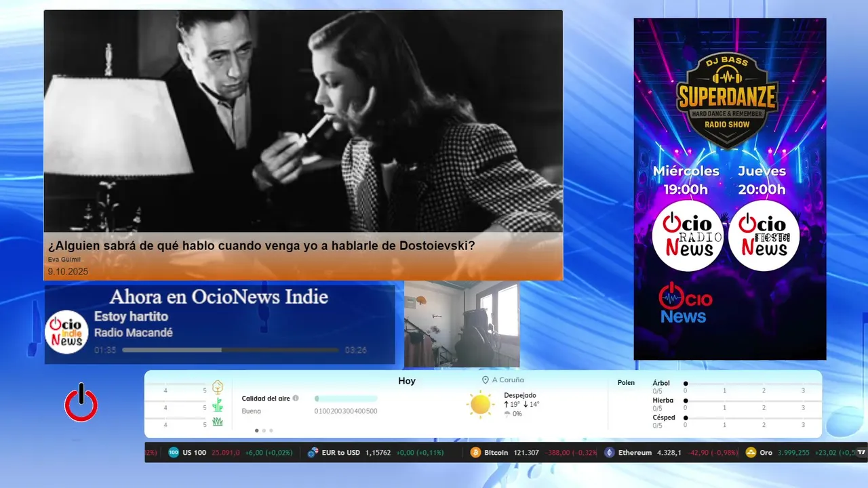Click the Ethereum price 4.328,1
This screenshot has width=868, height=488.
coord(669,453)
